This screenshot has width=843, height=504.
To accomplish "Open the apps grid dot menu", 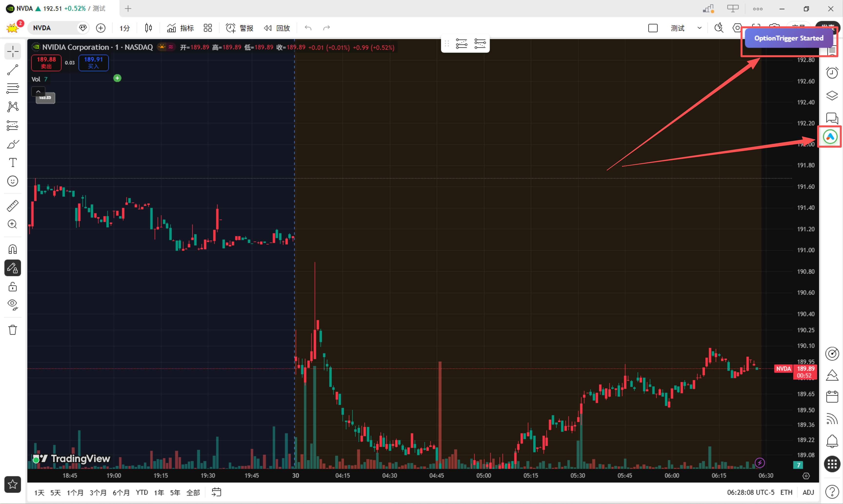I will [832, 464].
